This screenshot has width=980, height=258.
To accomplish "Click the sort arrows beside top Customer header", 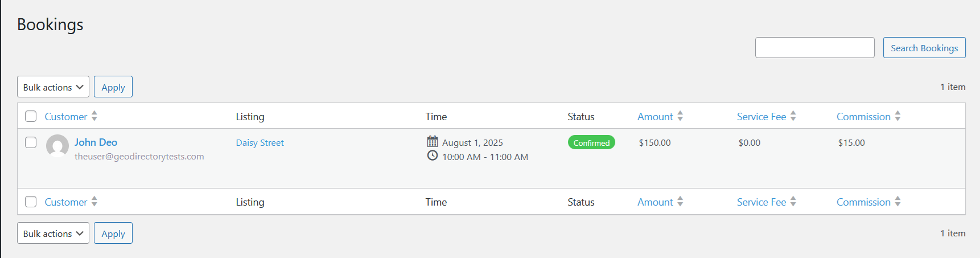I will (94, 116).
